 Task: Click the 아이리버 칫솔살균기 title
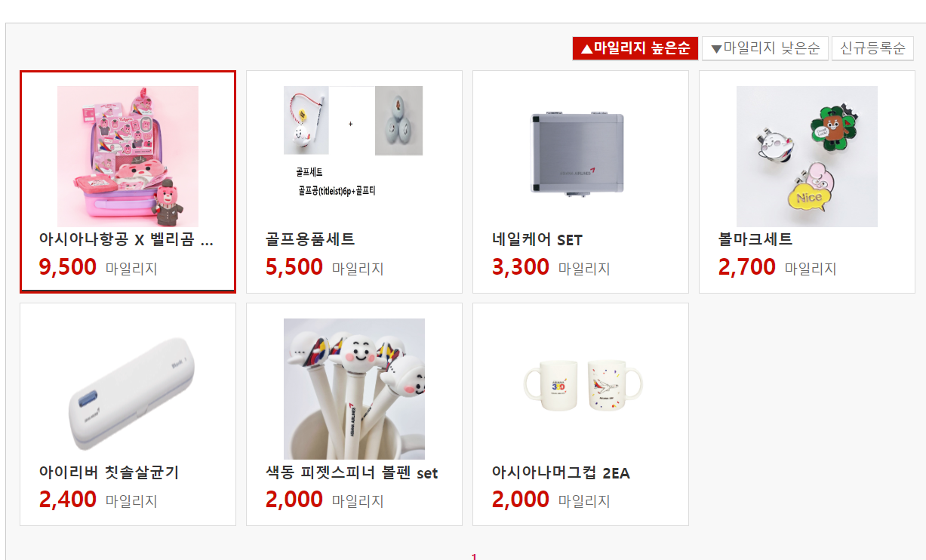click(x=109, y=472)
